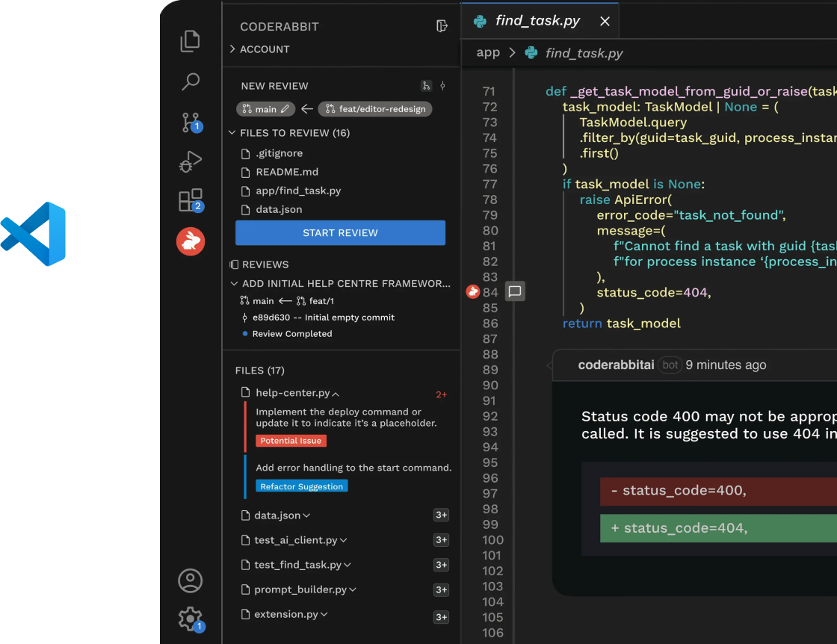Click the 'Implement the deploy command' comment
Image resolution: width=837 pixels, height=644 pixels.
346,417
